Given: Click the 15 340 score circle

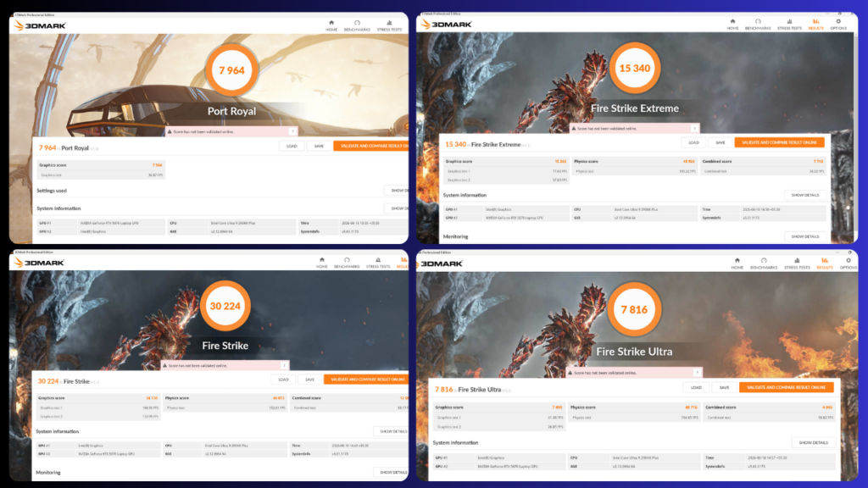Looking at the screenshot, I should (635, 68).
